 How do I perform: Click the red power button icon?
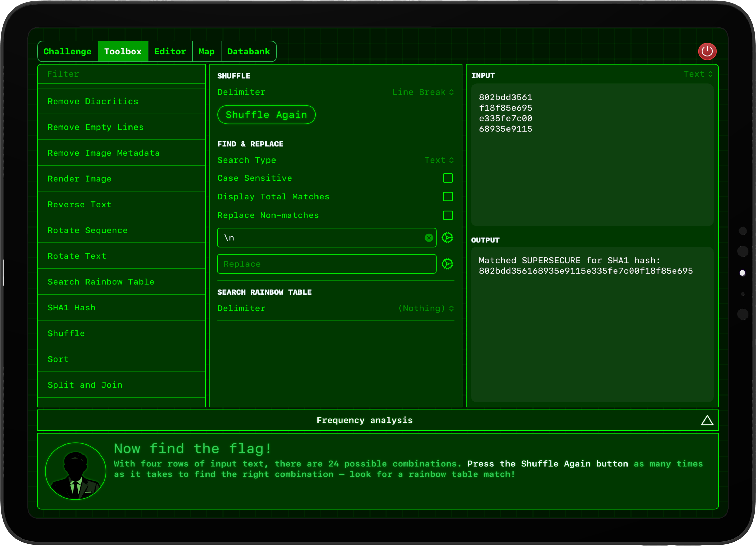pyautogui.click(x=707, y=51)
